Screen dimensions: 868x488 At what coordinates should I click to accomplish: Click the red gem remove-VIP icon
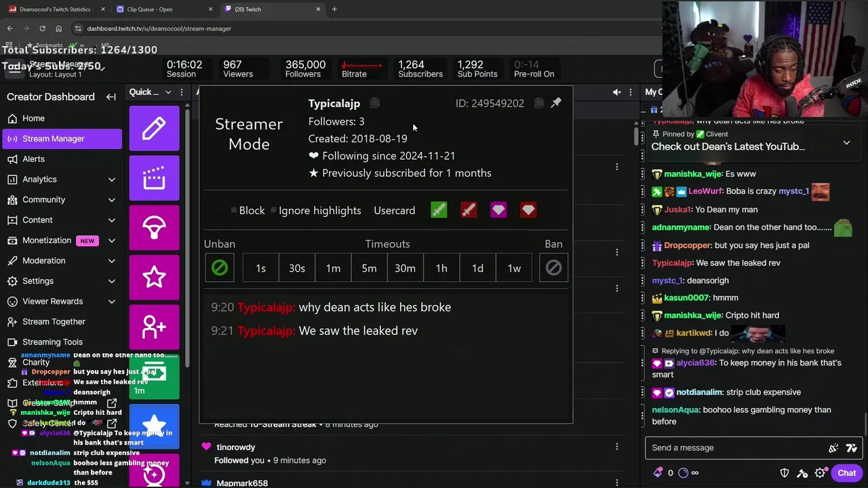coord(528,210)
